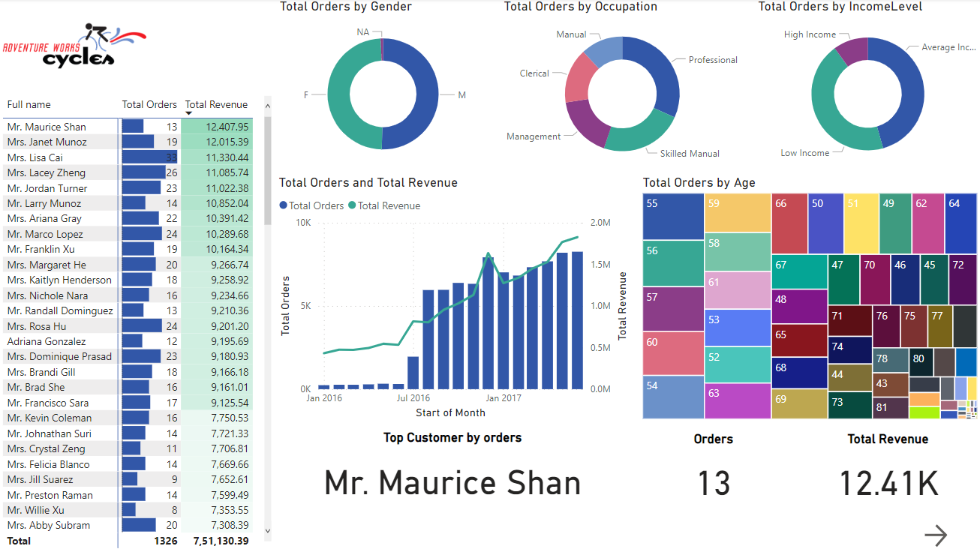Click the age 64 cell in the treemap
980x549 pixels.
tap(961, 223)
